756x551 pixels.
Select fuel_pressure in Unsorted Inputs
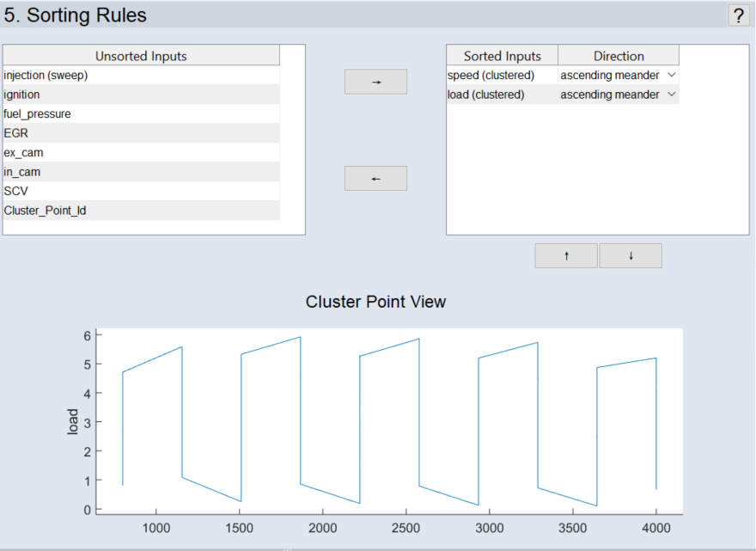click(x=141, y=113)
